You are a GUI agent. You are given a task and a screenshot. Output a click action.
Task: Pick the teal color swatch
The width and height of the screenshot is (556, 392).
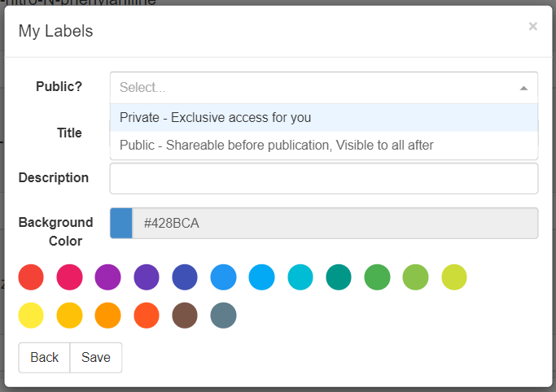339,277
